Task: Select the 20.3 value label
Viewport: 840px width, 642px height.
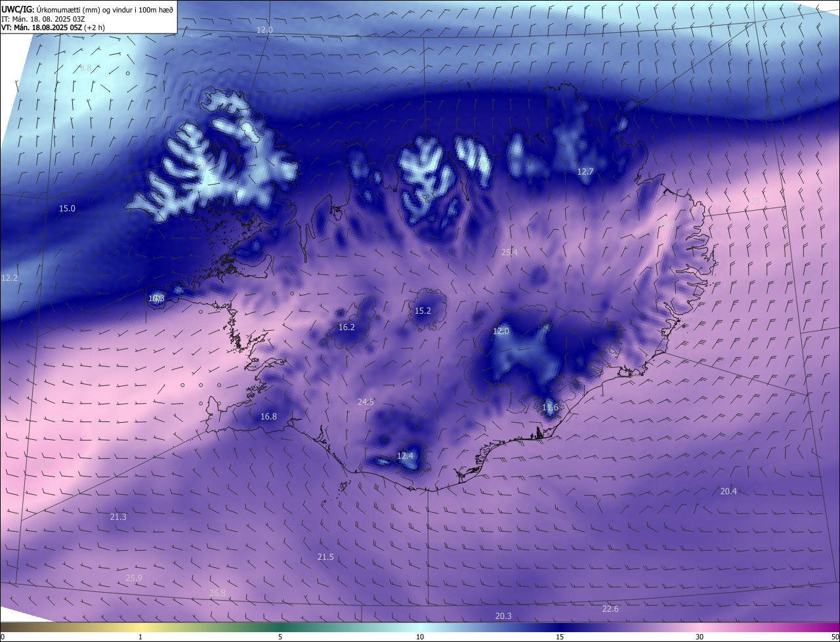Action: tap(503, 616)
